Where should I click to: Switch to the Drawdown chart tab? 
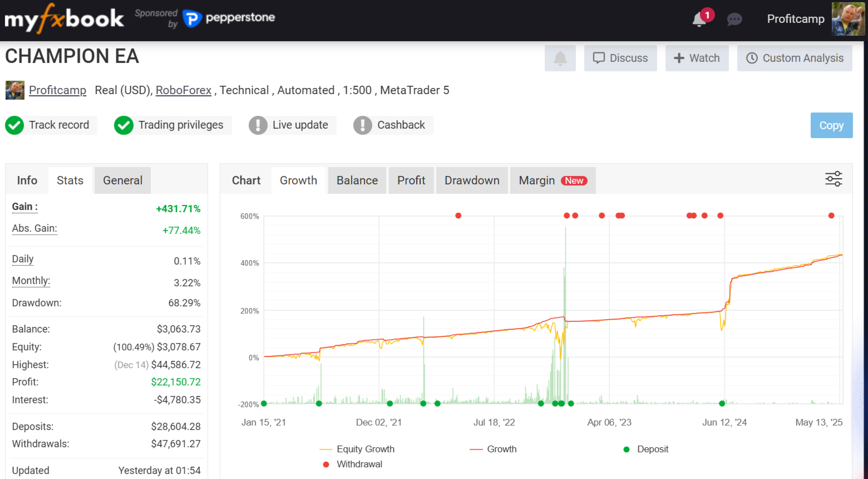pos(472,180)
